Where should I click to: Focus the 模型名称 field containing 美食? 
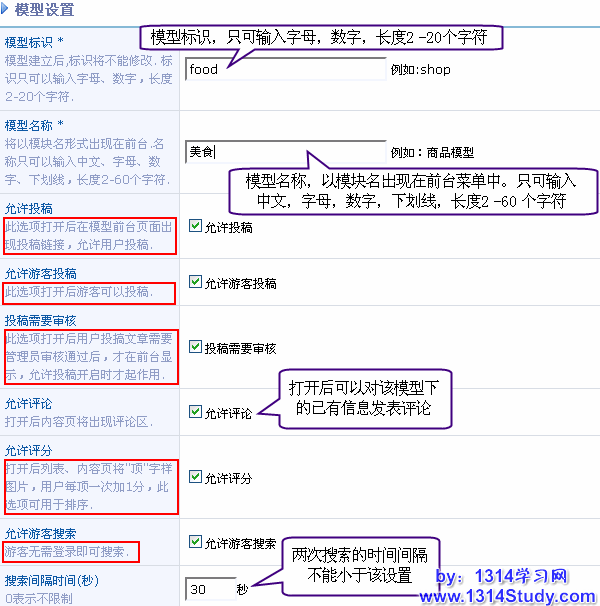pos(285,152)
